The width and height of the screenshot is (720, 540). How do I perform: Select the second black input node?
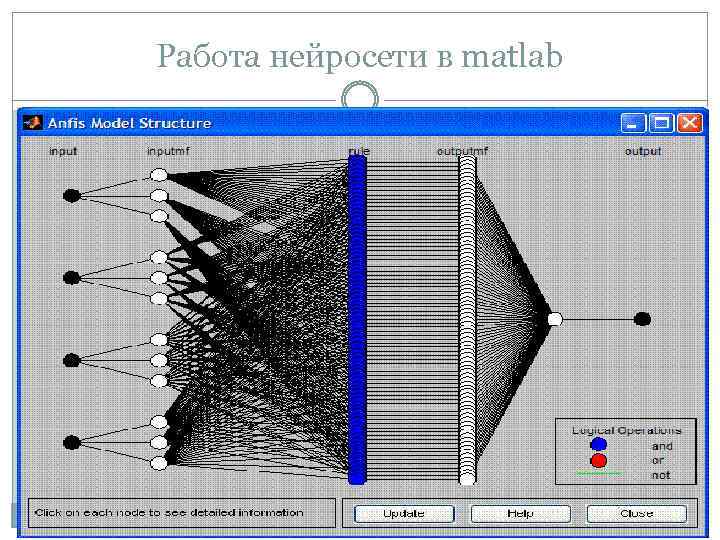point(72,277)
